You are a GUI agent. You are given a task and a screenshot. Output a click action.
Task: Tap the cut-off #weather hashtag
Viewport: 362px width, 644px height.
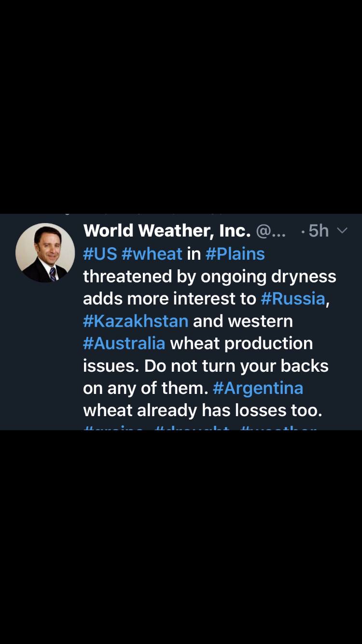(278, 427)
